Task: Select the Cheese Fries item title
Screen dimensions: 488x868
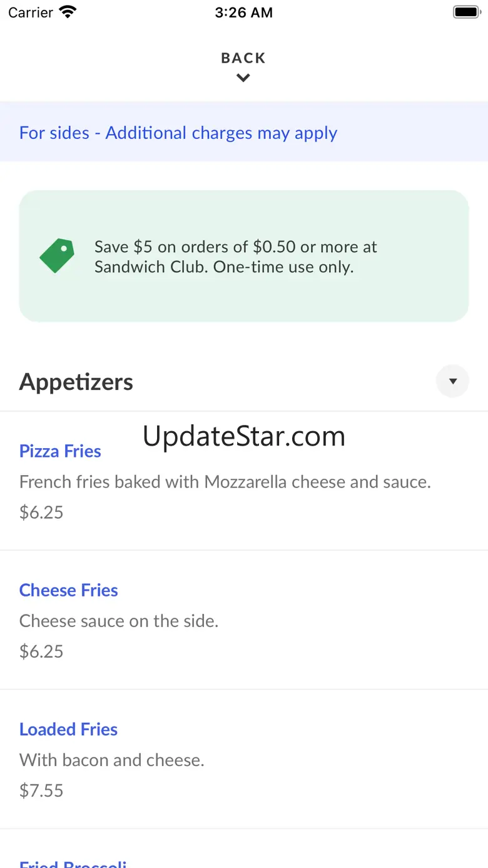Action: pyautogui.click(x=69, y=590)
